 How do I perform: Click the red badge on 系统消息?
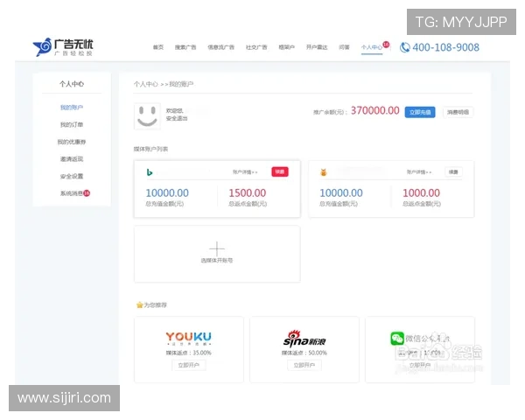[x=87, y=193]
